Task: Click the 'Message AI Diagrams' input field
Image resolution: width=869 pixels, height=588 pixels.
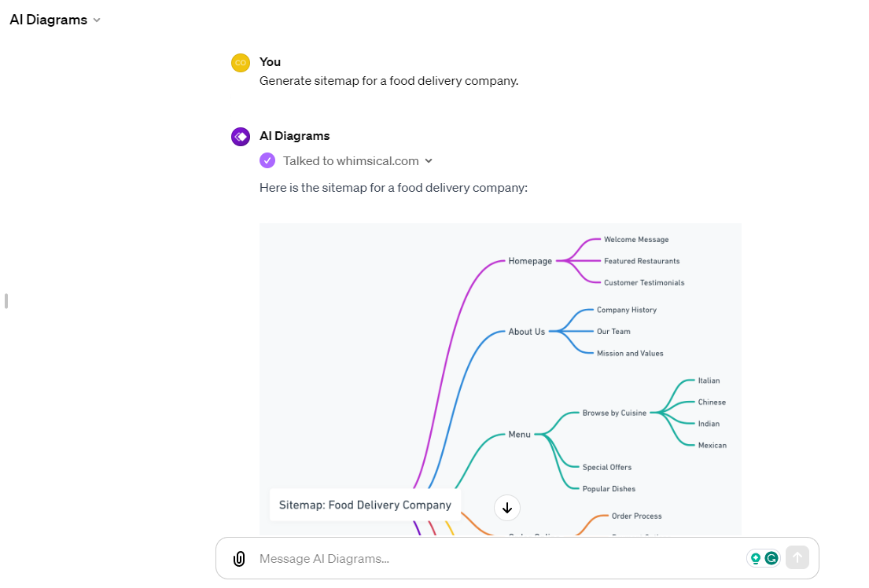Action: pos(472,558)
